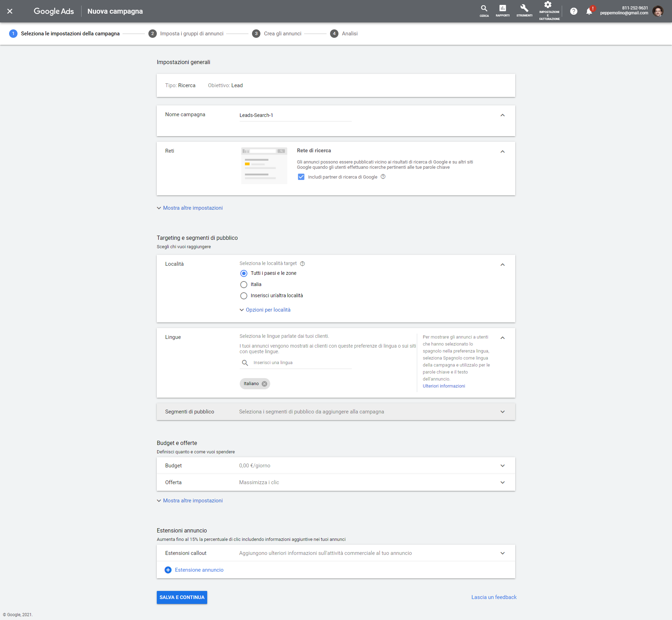Viewport: 672px width, 620px height.
Task: Expand Segmenti di pubblico section
Action: click(x=503, y=412)
